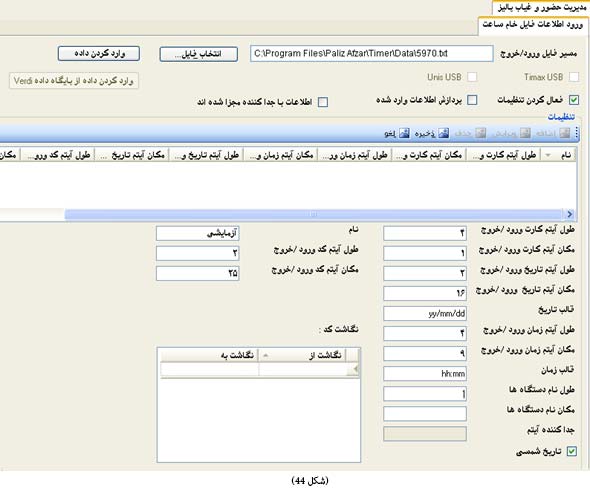590x497 pixels.
Task: Click the طول آیتم تاریخ ورود/خروج field
Action: [425, 273]
